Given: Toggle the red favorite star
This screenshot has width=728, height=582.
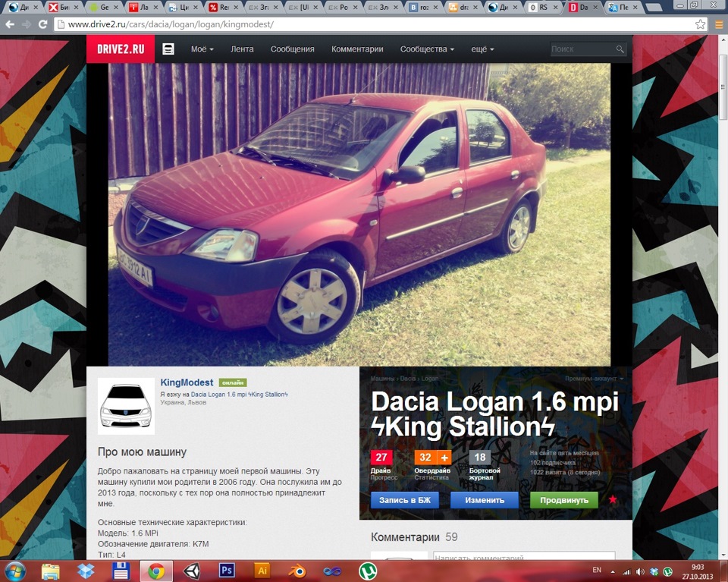Looking at the screenshot, I should click(613, 500).
